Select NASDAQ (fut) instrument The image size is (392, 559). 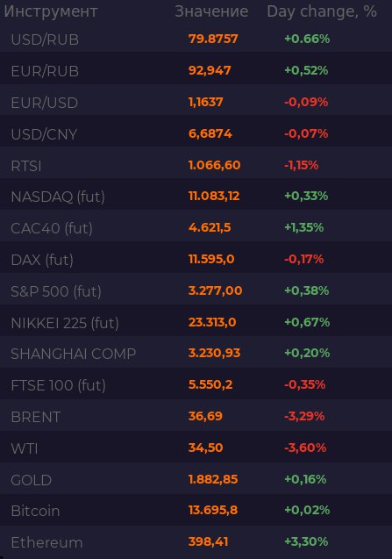click(x=58, y=197)
